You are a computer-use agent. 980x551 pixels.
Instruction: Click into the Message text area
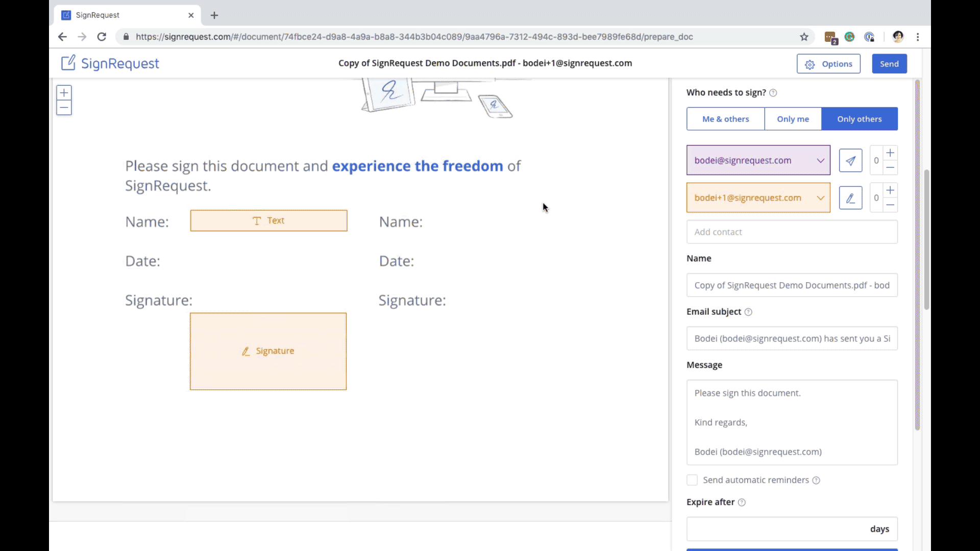tap(792, 422)
